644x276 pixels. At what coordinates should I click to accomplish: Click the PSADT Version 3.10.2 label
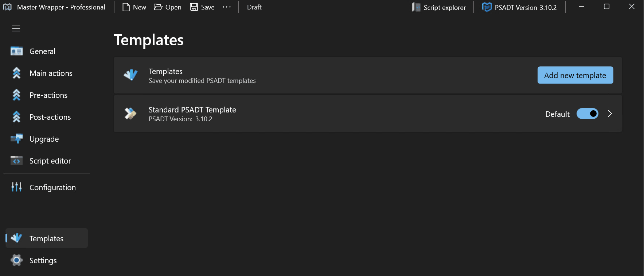pyautogui.click(x=526, y=7)
